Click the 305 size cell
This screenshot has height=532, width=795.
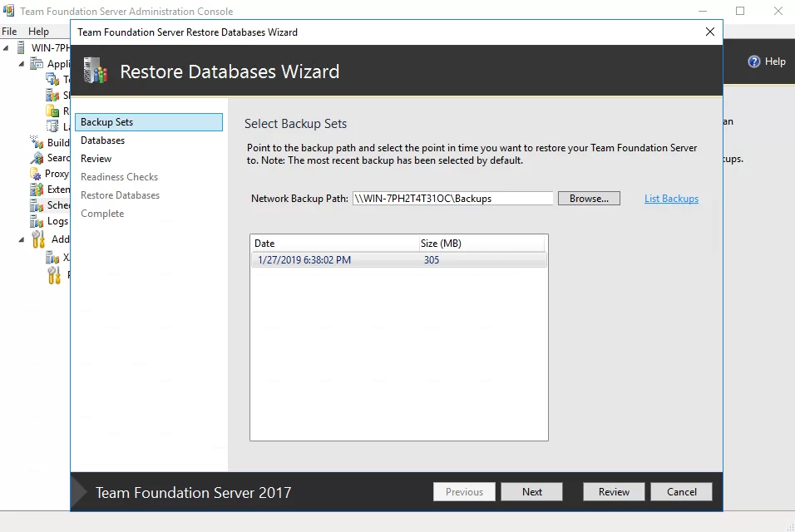tap(432, 260)
